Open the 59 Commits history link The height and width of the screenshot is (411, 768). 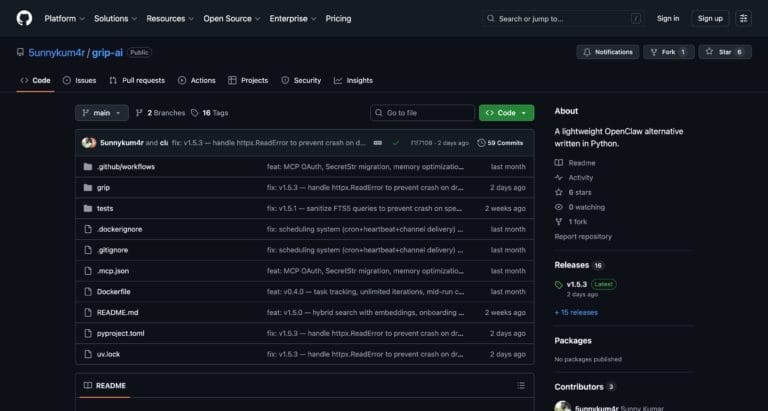click(501, 143)
